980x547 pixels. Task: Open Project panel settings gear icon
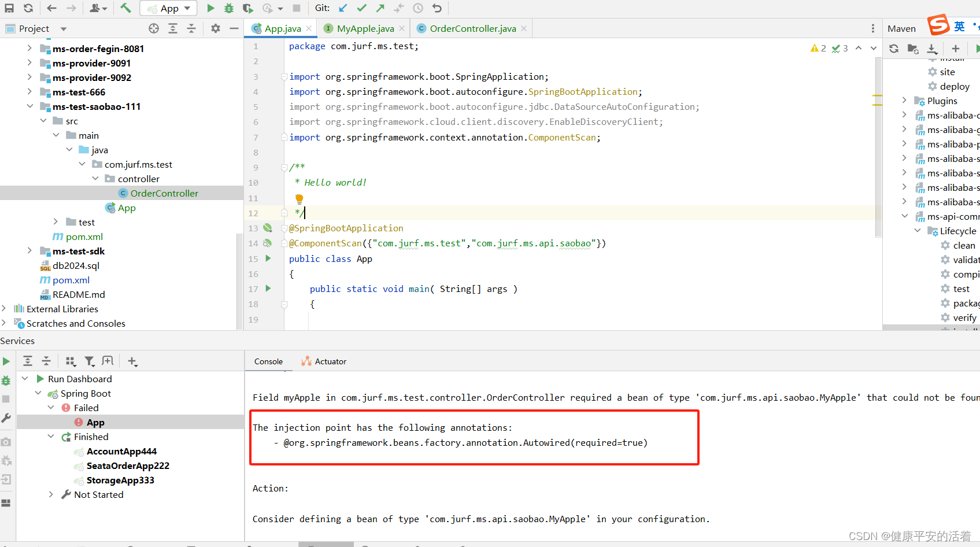[216, 28]
